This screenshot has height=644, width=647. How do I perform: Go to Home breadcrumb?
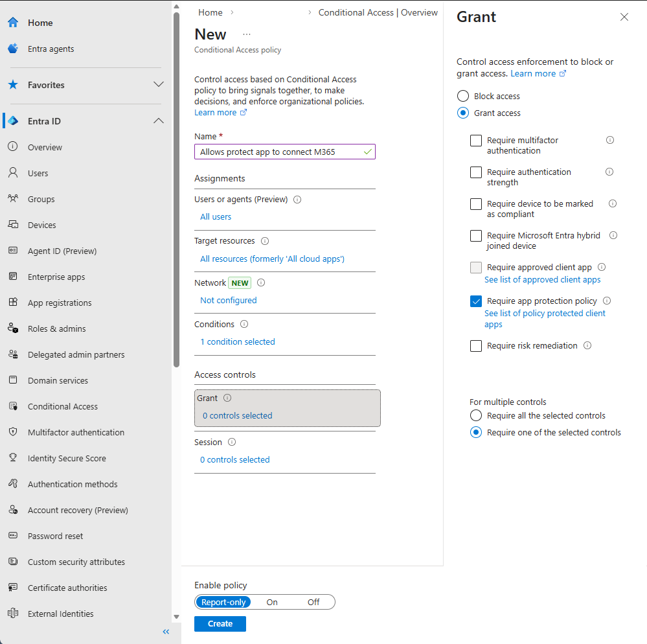[210, 13]
